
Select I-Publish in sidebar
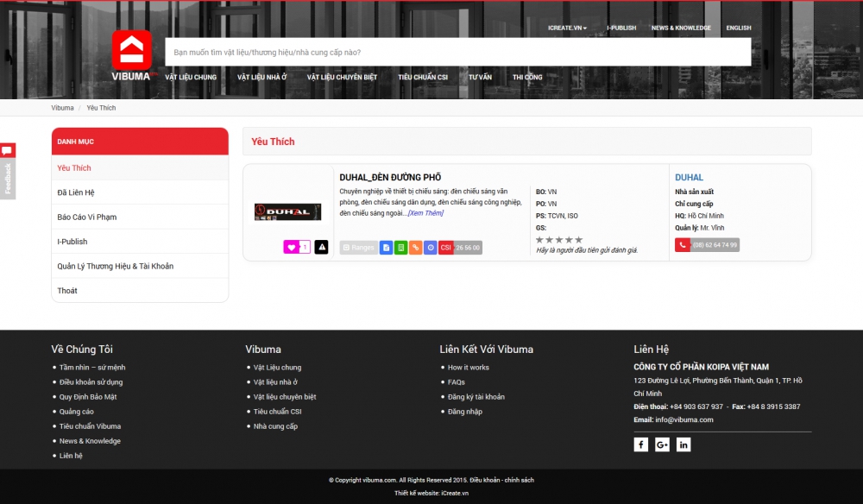(140, 242)
